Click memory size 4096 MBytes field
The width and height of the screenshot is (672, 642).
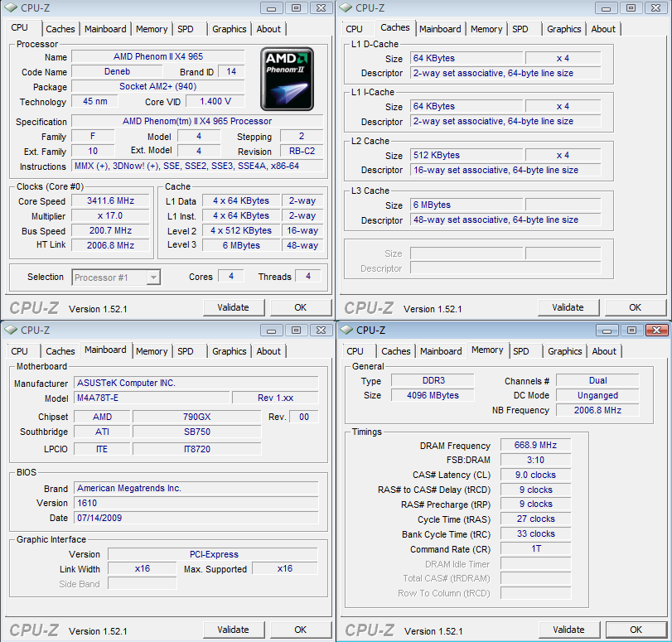click(433, 396)
